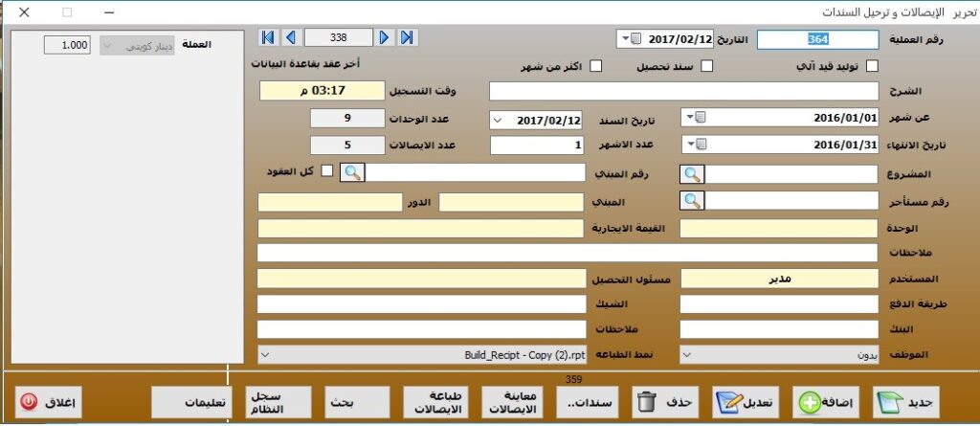
Task: Tick the سند تحصيل checkbox
Action: click(706, 66)
